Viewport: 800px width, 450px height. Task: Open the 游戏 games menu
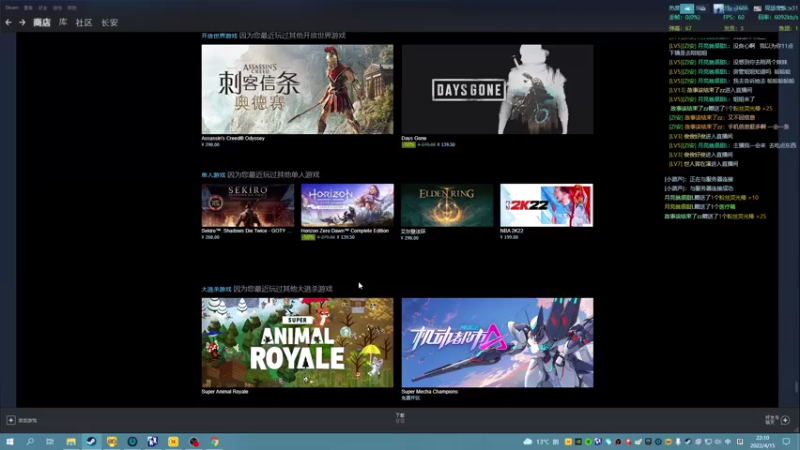click(x=58, y=8)
